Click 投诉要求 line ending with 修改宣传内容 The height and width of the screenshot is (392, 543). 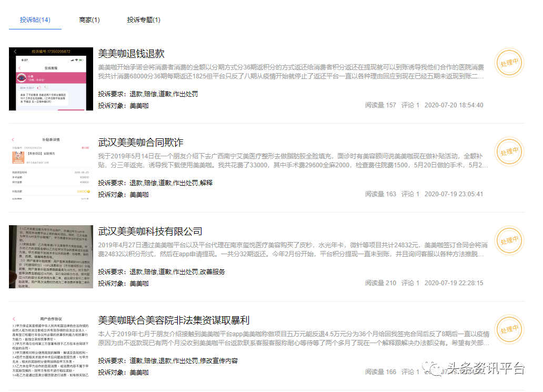click(168, 361)
